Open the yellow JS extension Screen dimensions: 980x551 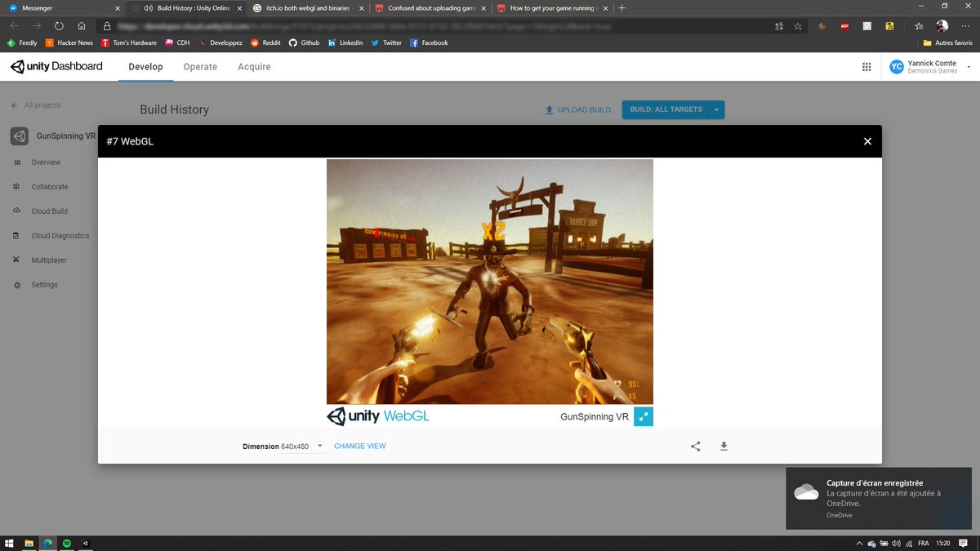(889, 26)
